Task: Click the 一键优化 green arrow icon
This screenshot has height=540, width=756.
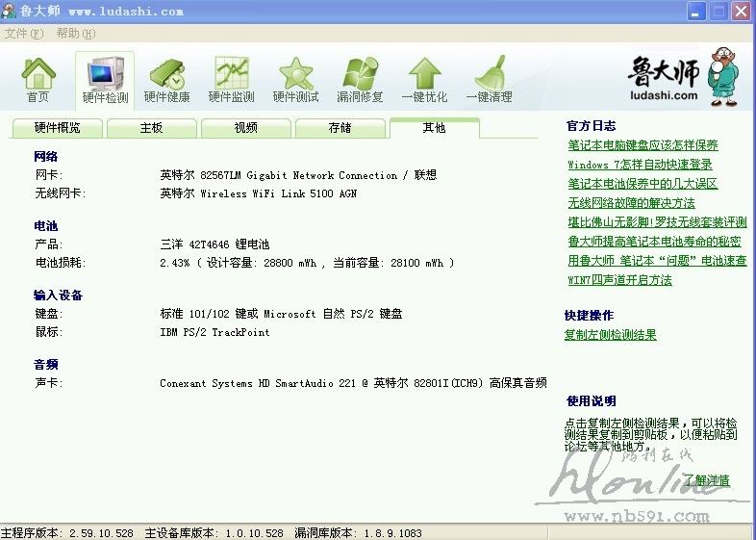Action: [x=425, y=80]
